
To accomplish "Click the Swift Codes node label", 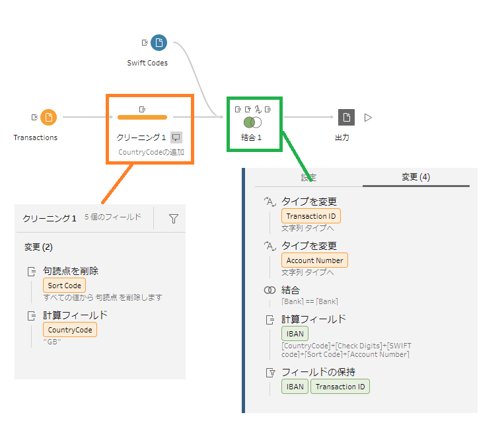I will click(147, 63).
